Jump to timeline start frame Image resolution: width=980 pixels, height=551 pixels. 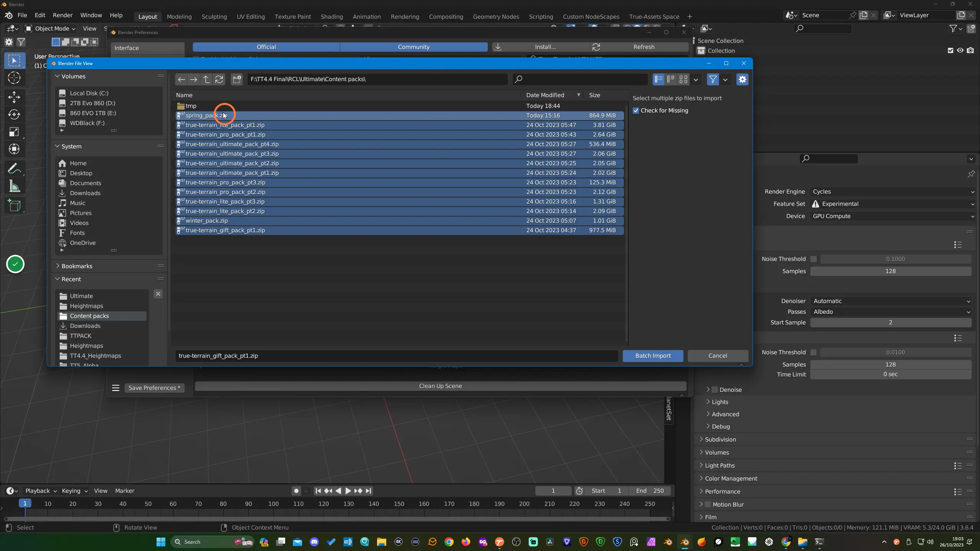(318, 491)
